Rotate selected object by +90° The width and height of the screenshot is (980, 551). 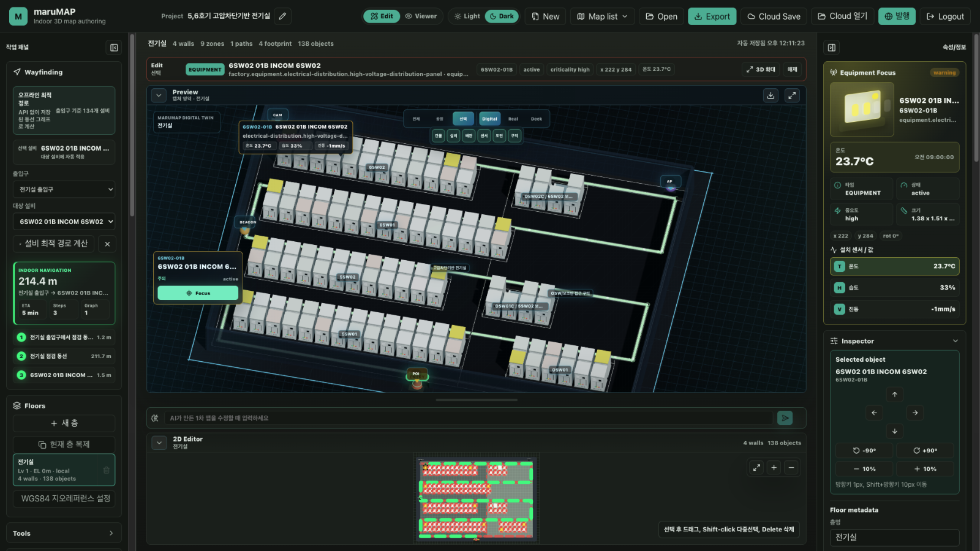pyautogui.click(x=925, y=451)
